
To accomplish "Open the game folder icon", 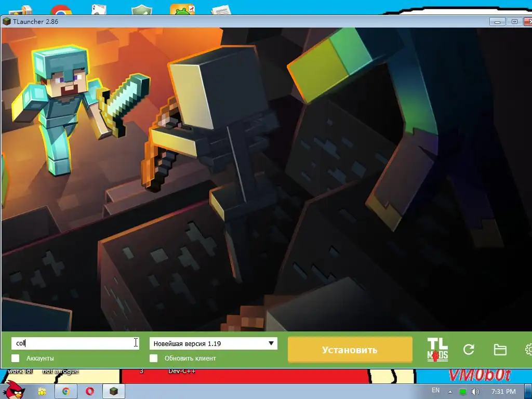I will point(500,350).
